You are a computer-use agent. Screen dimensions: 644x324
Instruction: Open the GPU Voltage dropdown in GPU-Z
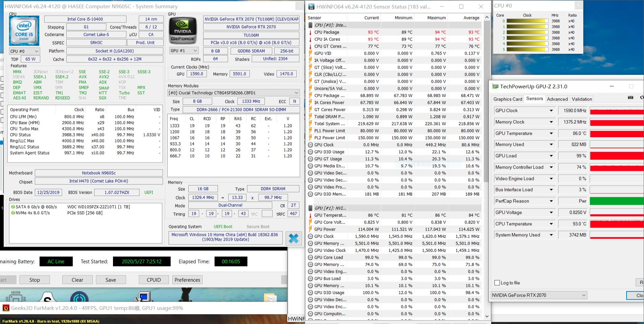point(551,213)
